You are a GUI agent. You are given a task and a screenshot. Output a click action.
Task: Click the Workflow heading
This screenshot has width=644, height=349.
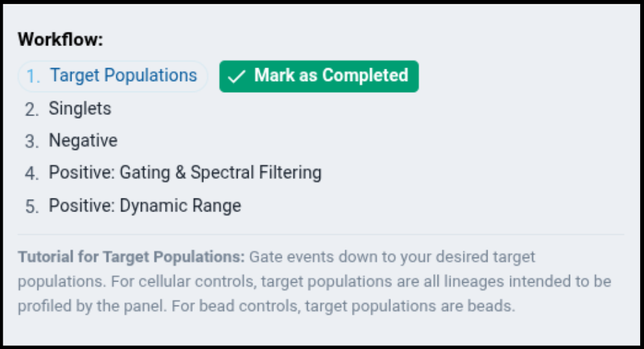point(60,40)
